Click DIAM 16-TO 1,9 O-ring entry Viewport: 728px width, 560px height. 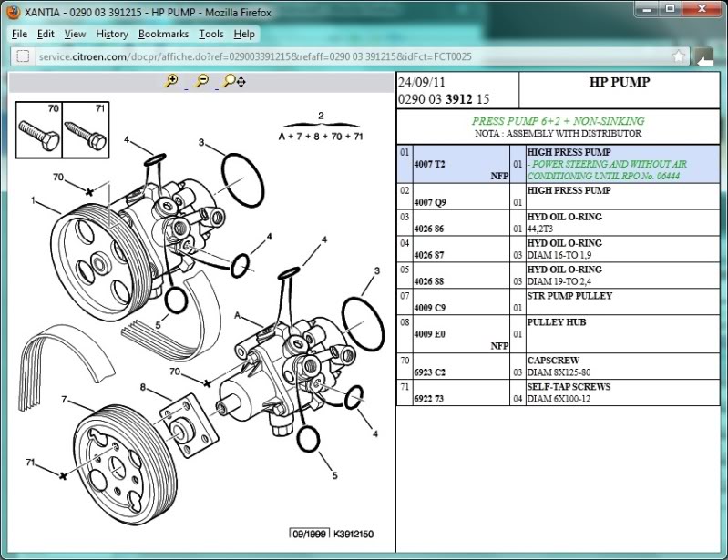[x=559, y=255]
